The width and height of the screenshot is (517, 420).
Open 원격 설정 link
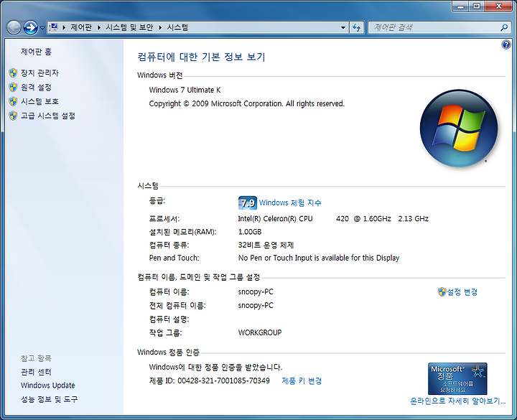(37, 88)
